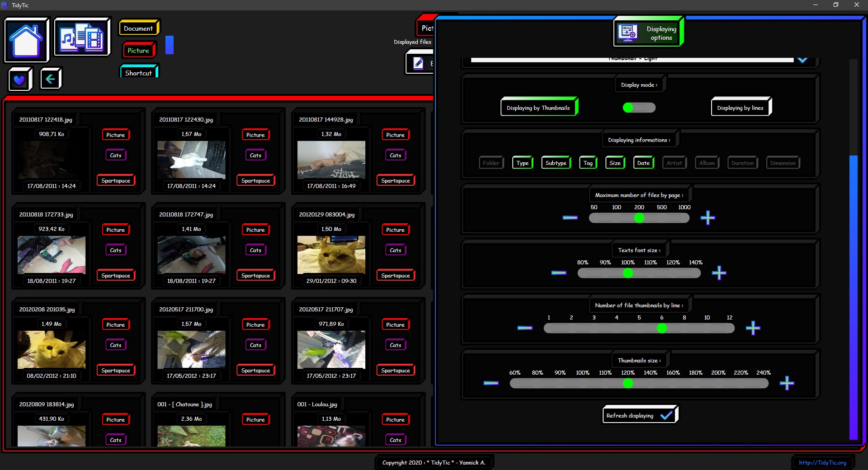The image size is (868, 470).
Task: Enable the Dimension information toggle
Action: 783,163
